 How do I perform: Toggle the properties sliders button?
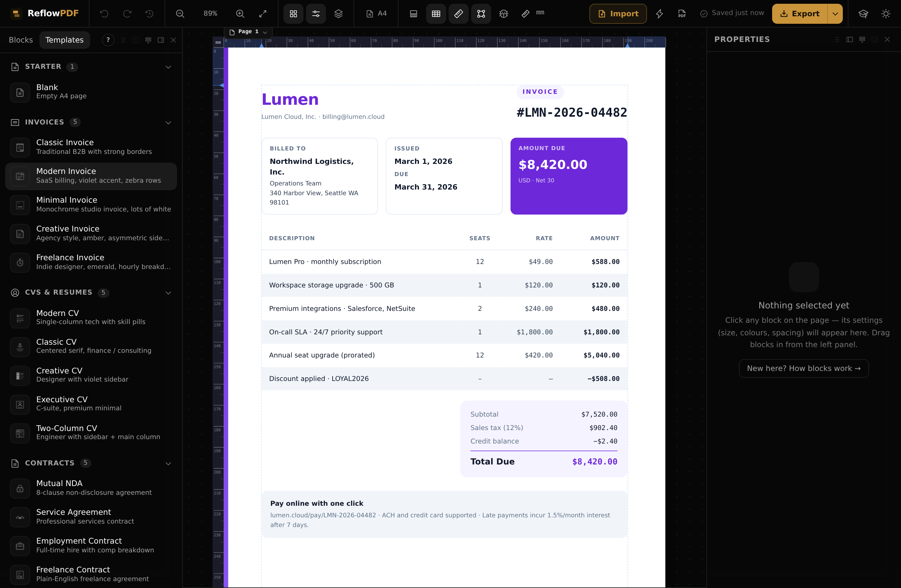(316, 14)
